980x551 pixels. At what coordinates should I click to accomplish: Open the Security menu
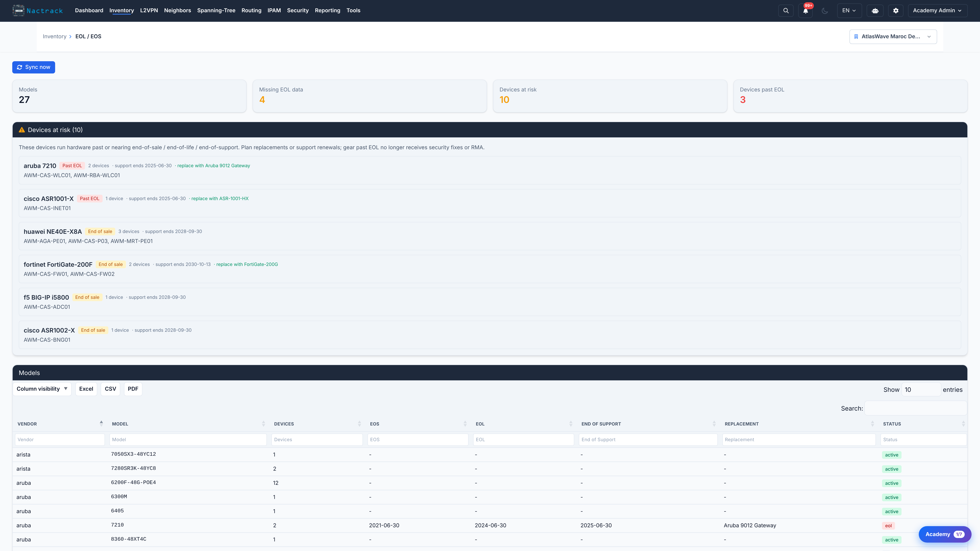298,11
